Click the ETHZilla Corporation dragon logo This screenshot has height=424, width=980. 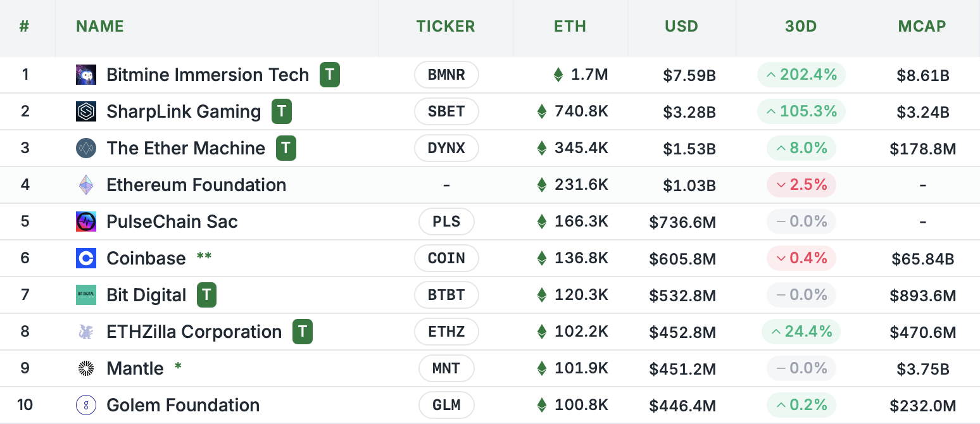(86, 332)
